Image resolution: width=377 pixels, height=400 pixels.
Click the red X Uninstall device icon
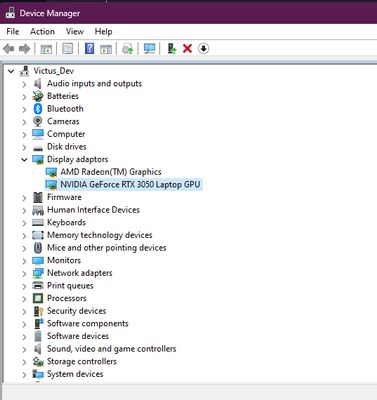coord(187,49)
